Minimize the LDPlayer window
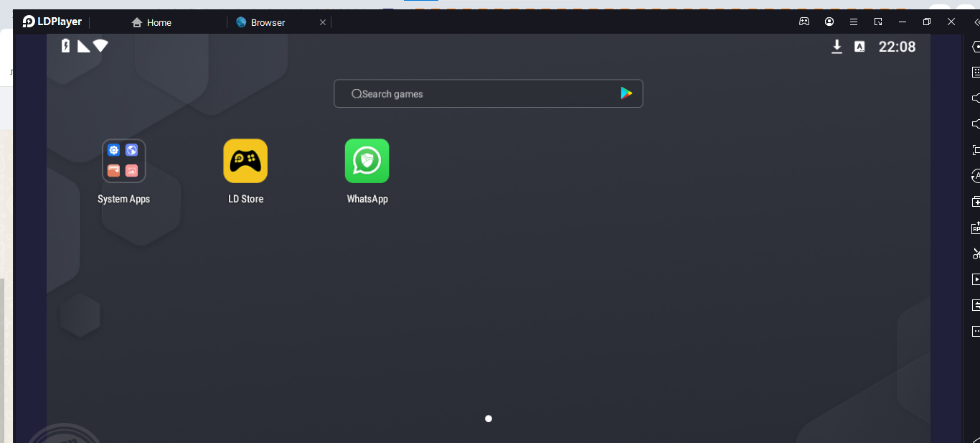980x443 pixels. (903, 22)
